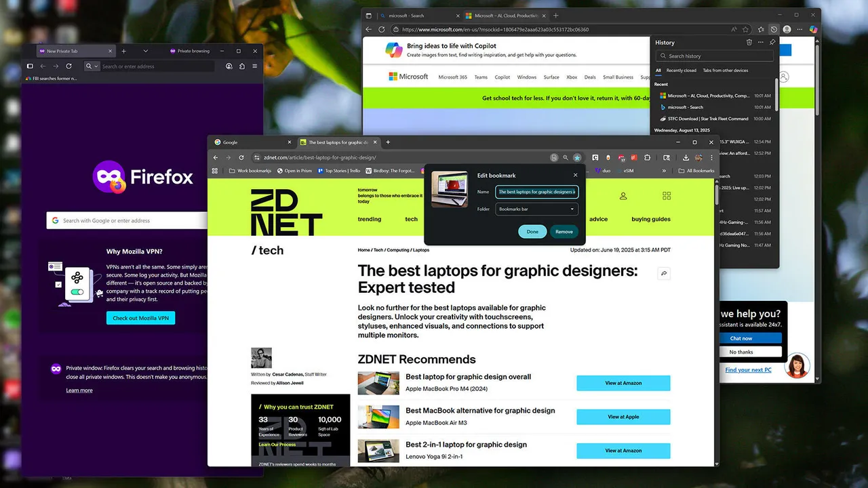868x488 pixels.
Task: Click the Firefox extensions icon in the toolbar
Action: [x=241, y=66]
